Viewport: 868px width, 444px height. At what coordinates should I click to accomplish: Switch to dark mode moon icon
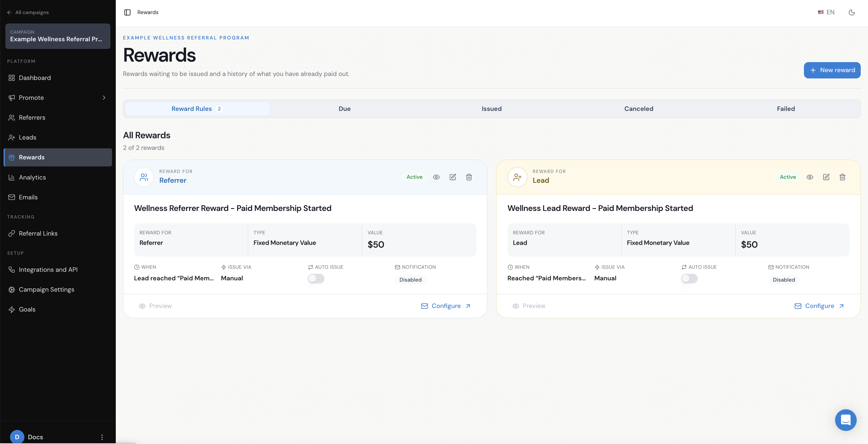pos(851,13)
